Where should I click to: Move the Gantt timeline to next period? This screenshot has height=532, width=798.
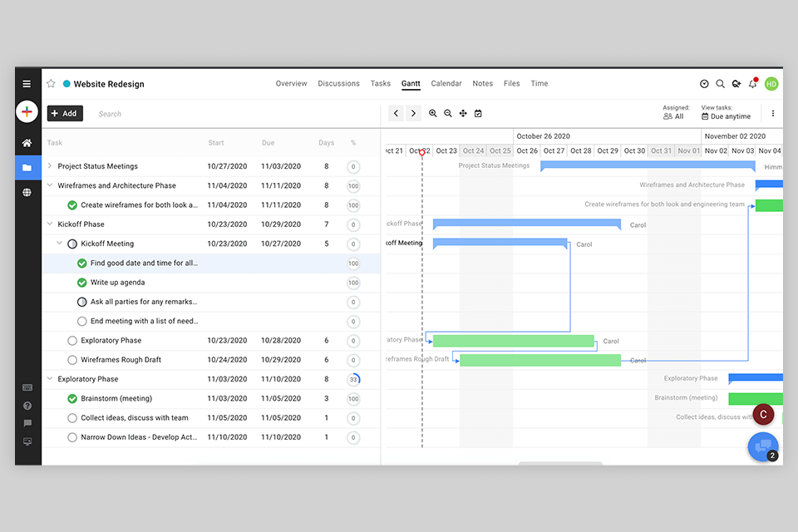click(413, 114)
